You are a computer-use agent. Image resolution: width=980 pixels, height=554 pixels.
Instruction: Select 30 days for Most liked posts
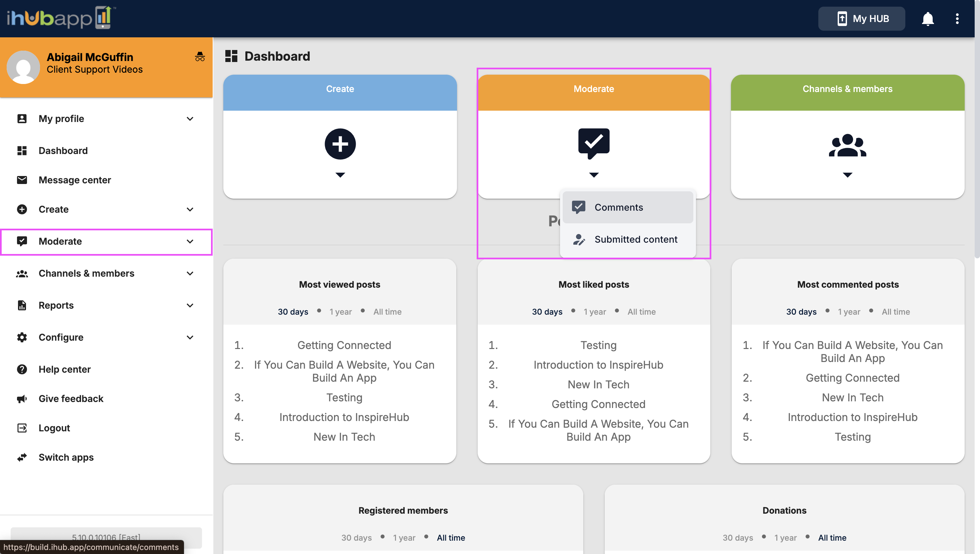pos(547,311)
